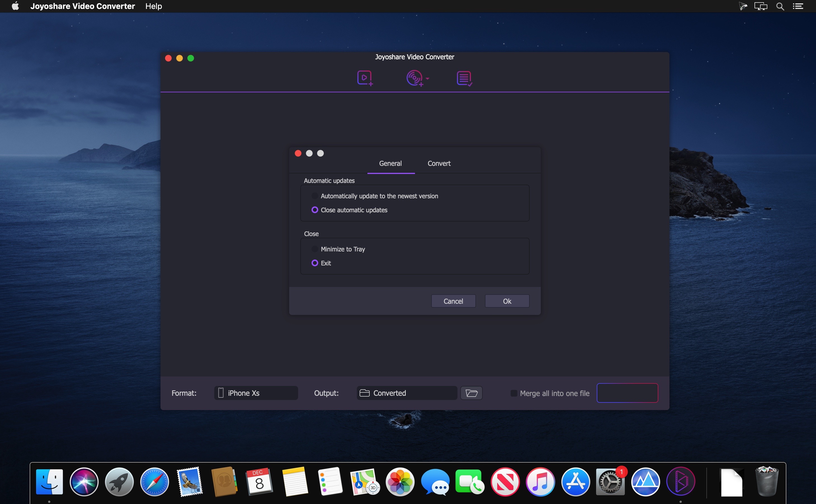Click the Output path field showing Converted

pyautogui.click(x=407, y=393)
